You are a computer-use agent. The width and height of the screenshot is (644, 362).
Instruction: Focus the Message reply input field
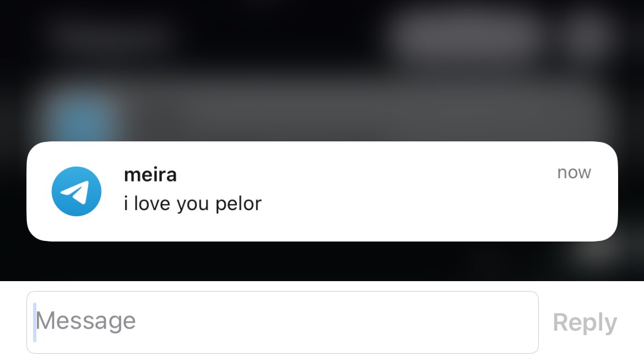coord(283,322)
